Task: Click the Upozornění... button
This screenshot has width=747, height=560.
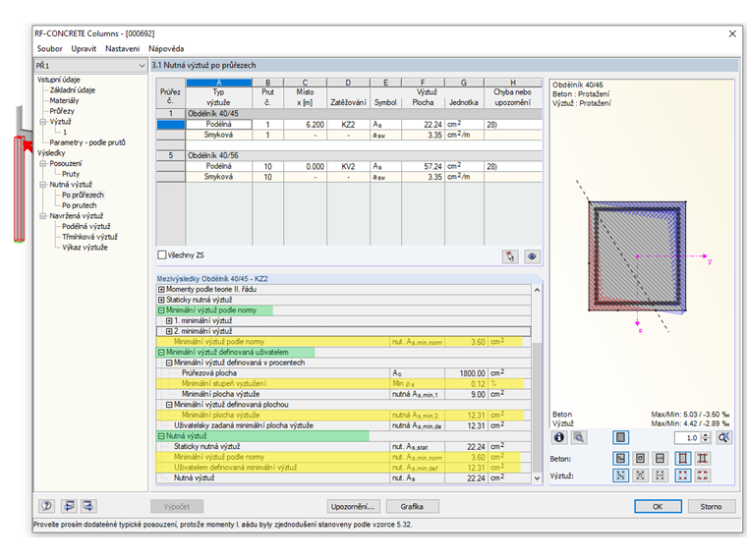Action: 353,506
